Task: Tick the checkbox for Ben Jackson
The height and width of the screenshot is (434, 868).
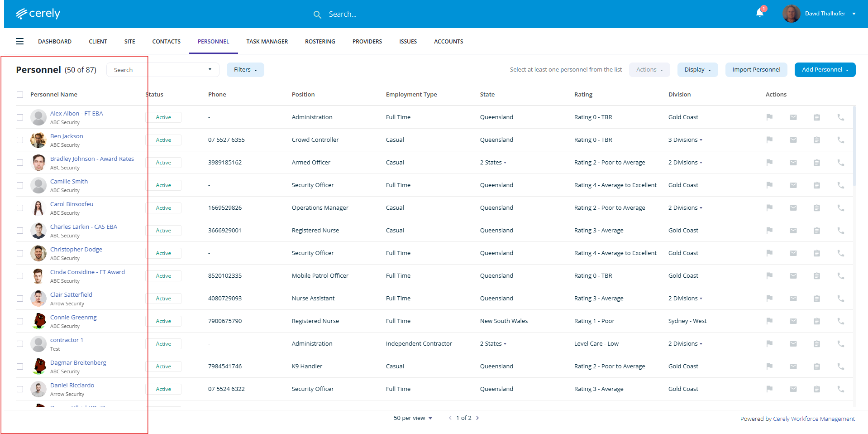Action: pyautogui.click(x=20, y=140)
